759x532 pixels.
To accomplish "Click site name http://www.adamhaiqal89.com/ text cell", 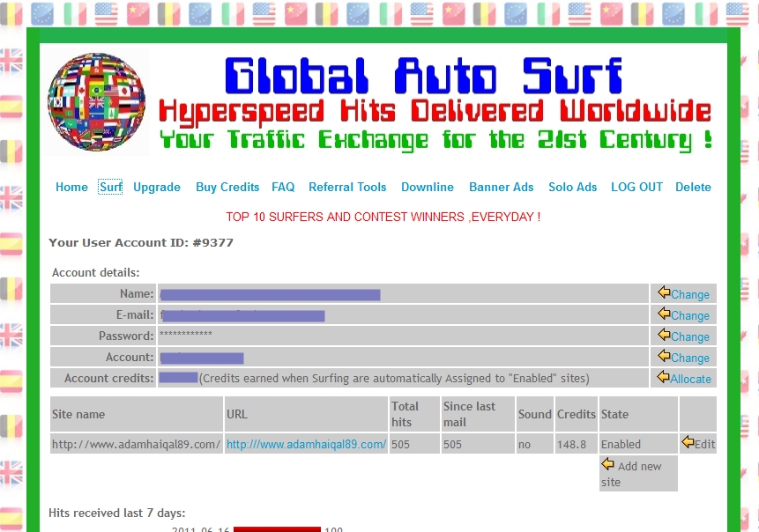I will [136, 444].
